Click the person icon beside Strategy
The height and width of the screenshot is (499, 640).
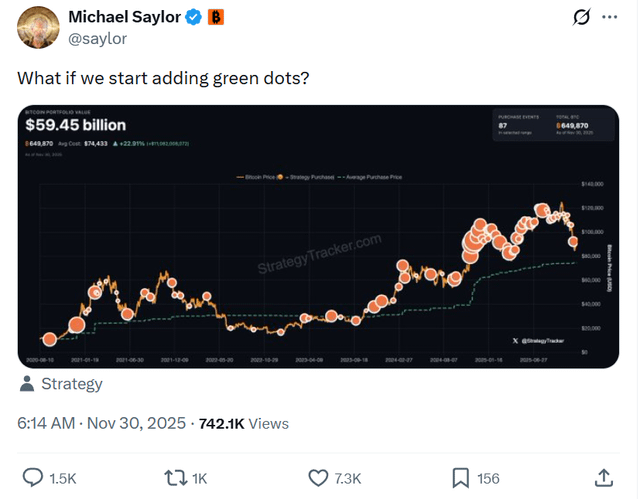point(27,384)
